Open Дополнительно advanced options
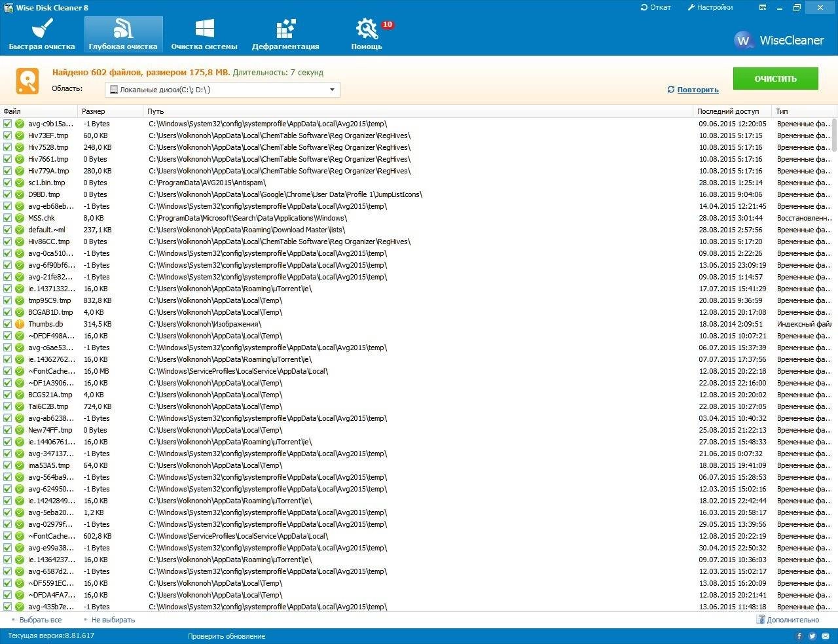The width and height of the screenshot is (838, 644). pos(788,620)
